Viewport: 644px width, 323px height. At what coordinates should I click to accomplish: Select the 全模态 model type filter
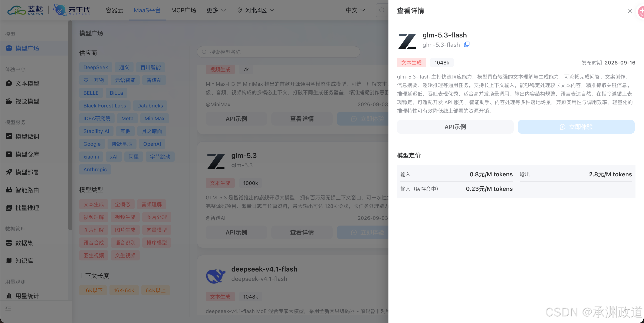(122, 204)
